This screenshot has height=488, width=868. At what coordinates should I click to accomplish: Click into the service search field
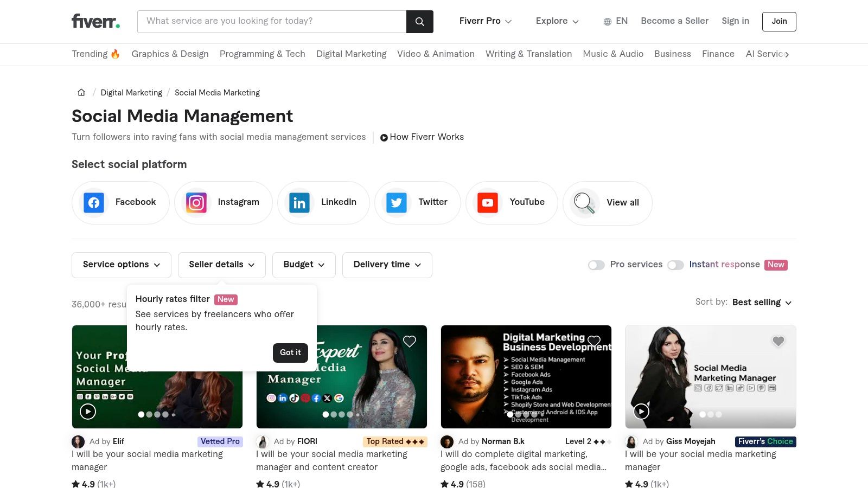point(272,21)
